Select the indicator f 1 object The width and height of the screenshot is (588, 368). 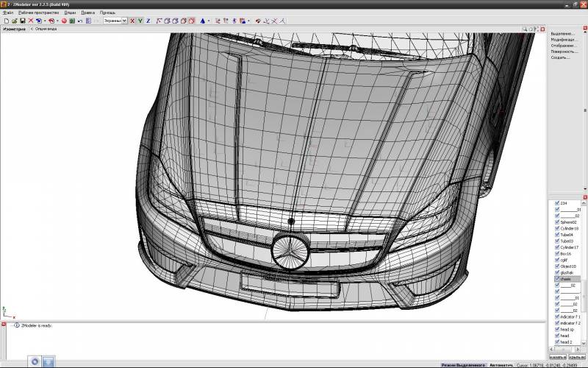coord(570,317)
